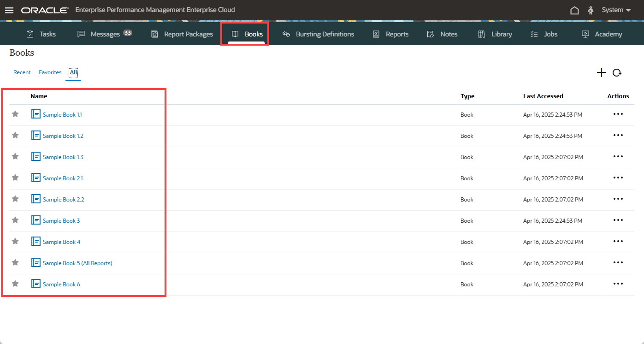644x344 pixels.
Task: Go to the Library tab
Action: [495, 34]
